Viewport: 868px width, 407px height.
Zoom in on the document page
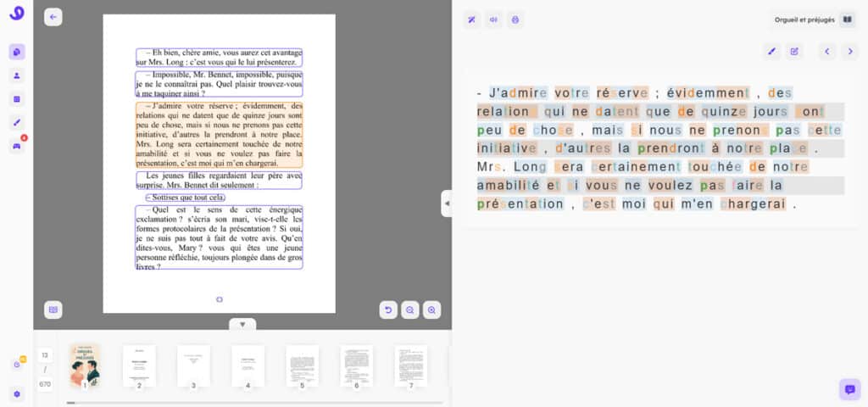point(432,310)
